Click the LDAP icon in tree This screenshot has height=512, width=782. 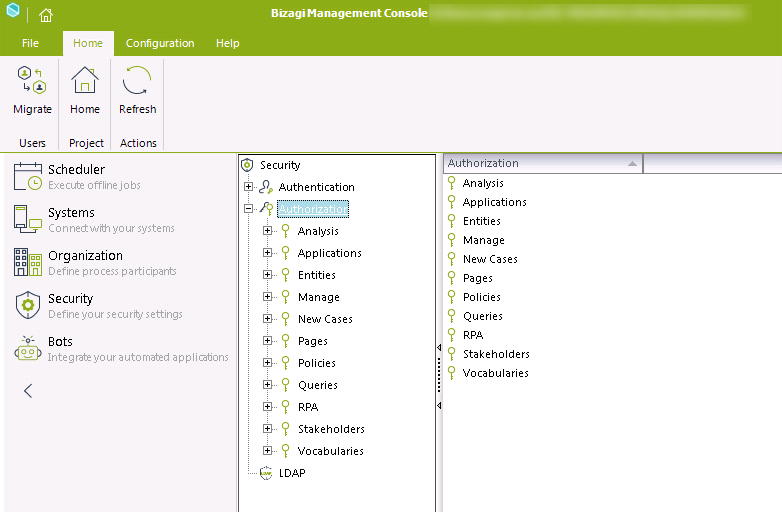[x=266, y=473]
